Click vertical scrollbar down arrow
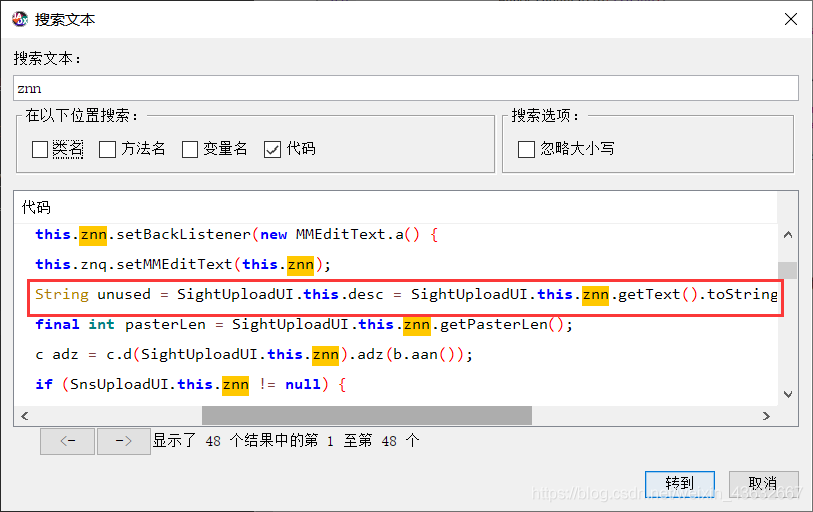The width and height of the screenshot is (813, 512). coord(788,394)
